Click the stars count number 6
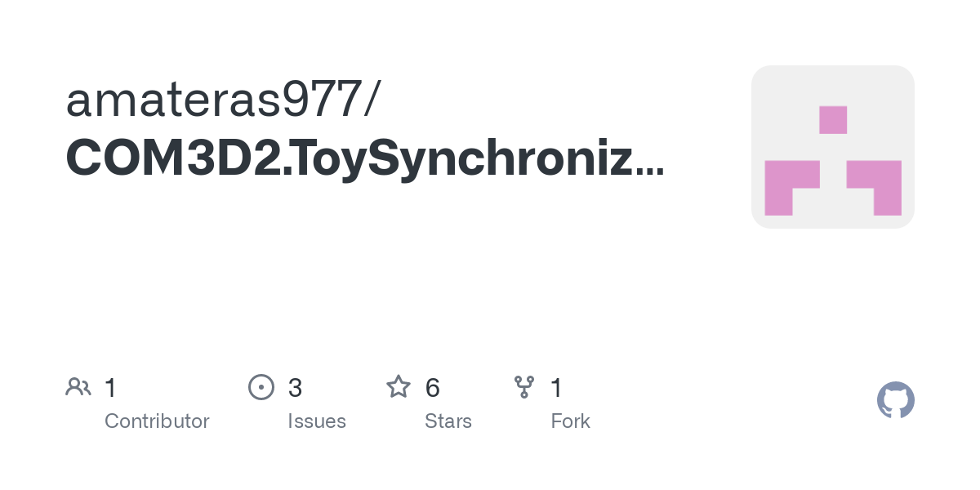The image size is (980, 490). click(x=433, y=388)
